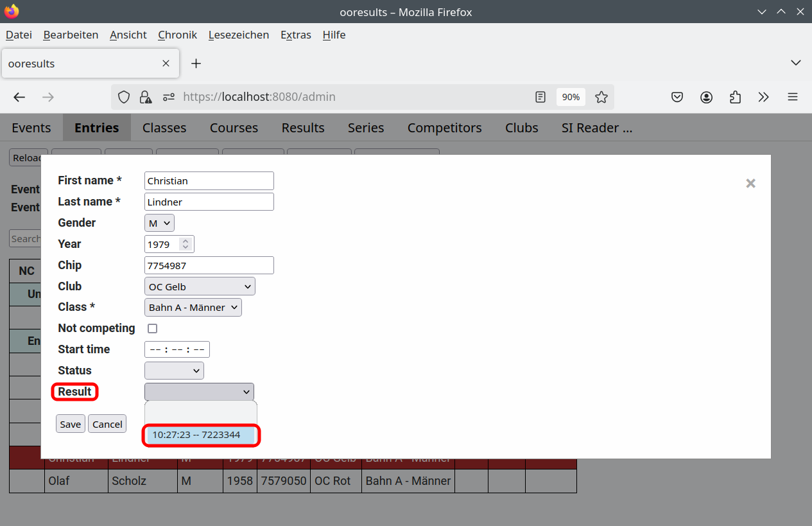812x526 pixels.
Task: Open the site permissions icon in the address bar
Action: click(x=168, y=97)
